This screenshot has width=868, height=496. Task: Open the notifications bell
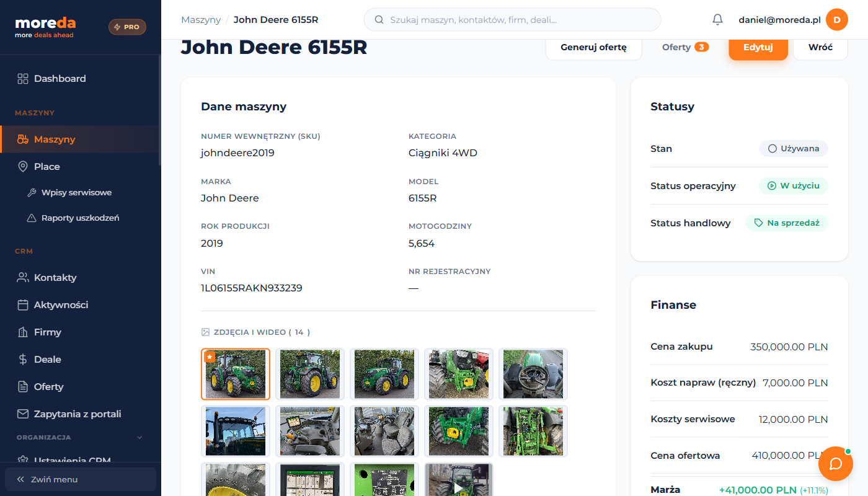point(717,20)
